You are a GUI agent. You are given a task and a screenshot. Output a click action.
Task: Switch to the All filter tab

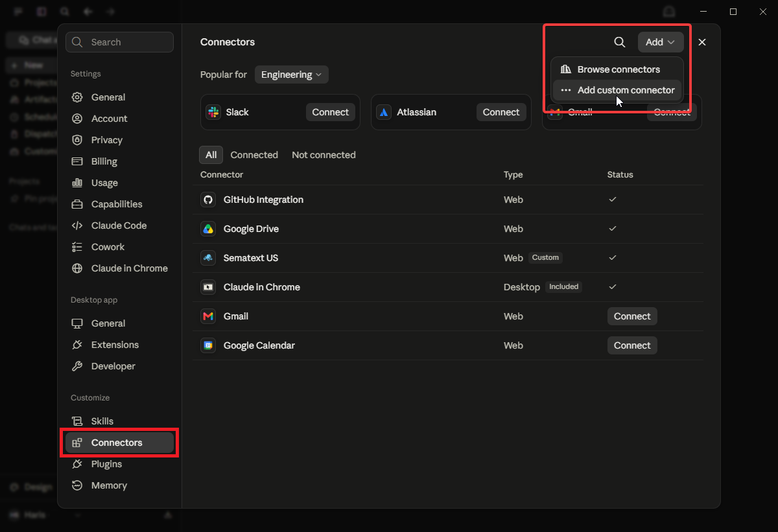211,155
